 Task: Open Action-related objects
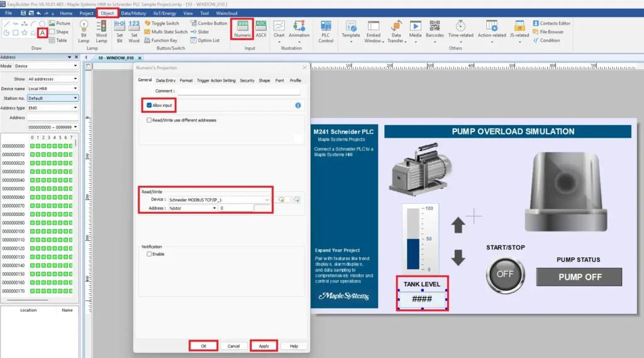(x=492, y=31)
